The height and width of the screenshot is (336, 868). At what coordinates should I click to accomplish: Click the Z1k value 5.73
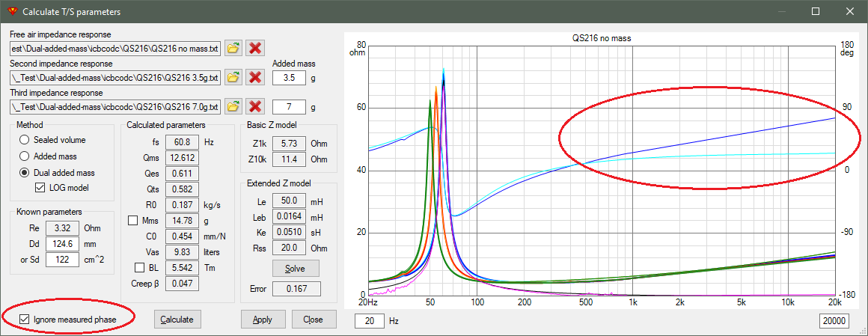tap(290, 144)
